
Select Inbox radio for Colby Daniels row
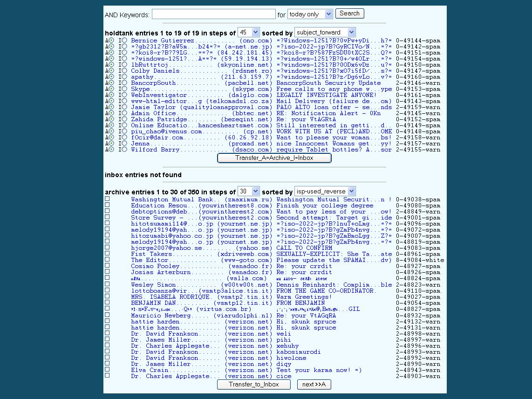coord(124,71)
